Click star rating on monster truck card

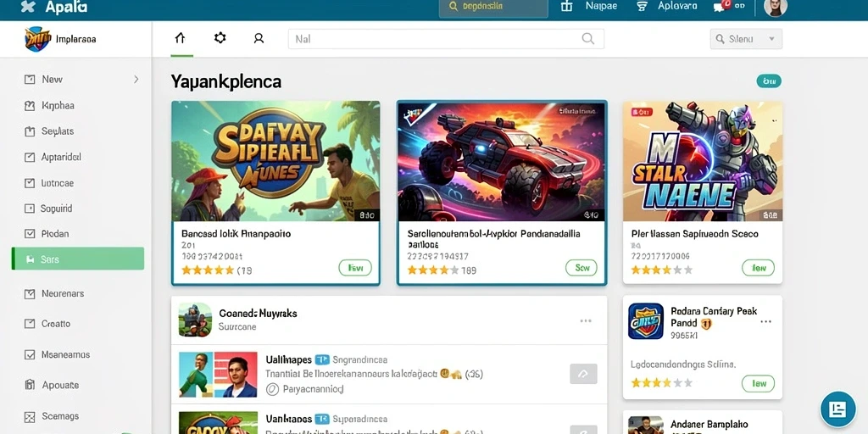coord(433,270)
